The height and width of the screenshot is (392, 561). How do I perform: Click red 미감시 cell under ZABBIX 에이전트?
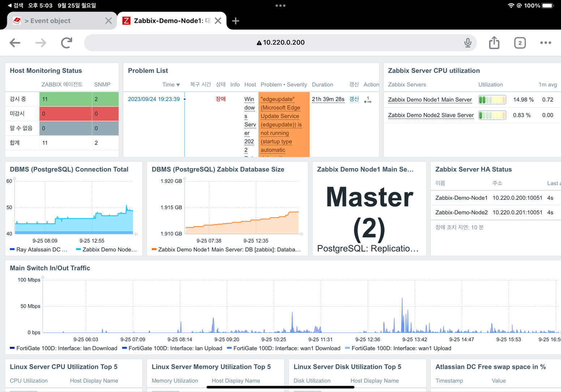click(65, 114)
